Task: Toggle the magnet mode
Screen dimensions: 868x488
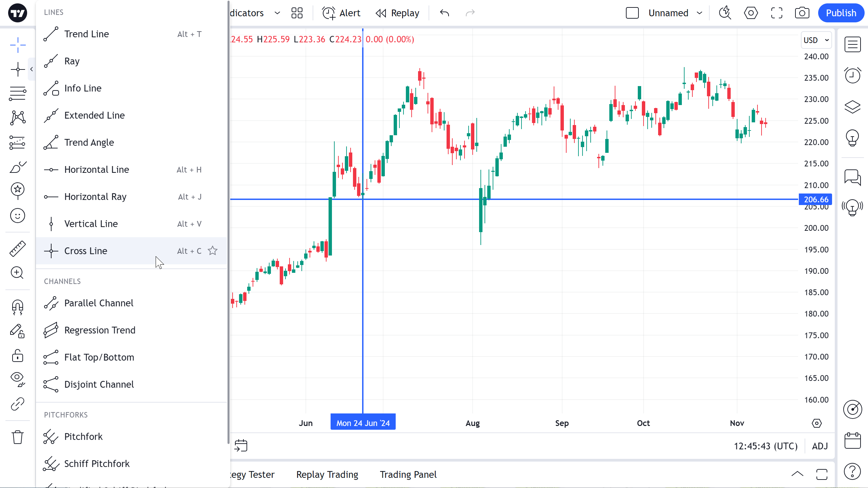Action: [x=17, y=307]
